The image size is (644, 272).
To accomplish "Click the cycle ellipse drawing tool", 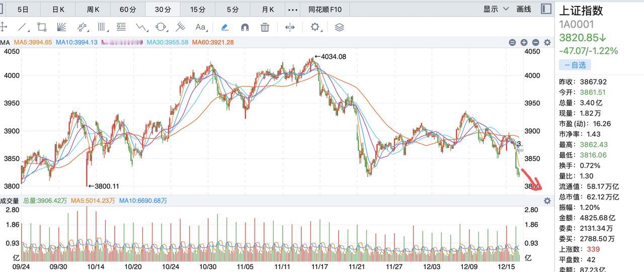I will (161, 27).
